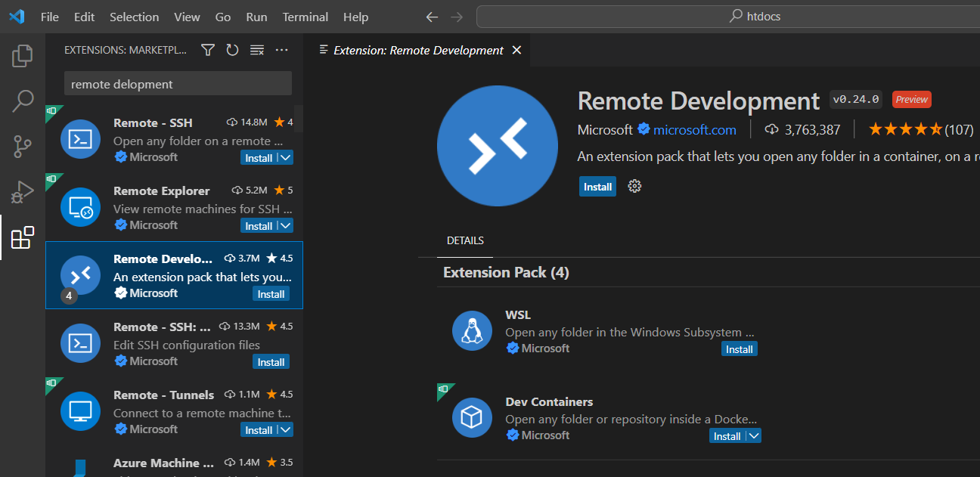This screenshot has width=980, height=477.
Task: Switch to the DETAILS tab
Action: pos(465,240)
